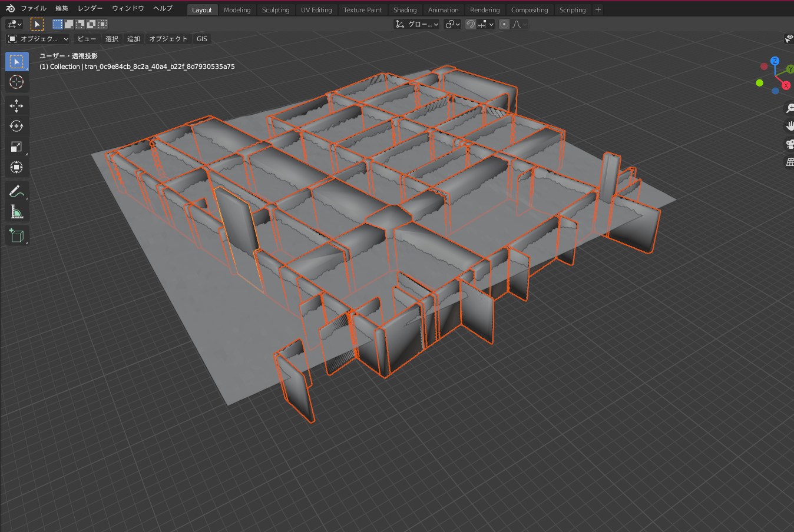794x532 pixels.
Task: Switch to Compositing workspace tab
Action: 530,10
